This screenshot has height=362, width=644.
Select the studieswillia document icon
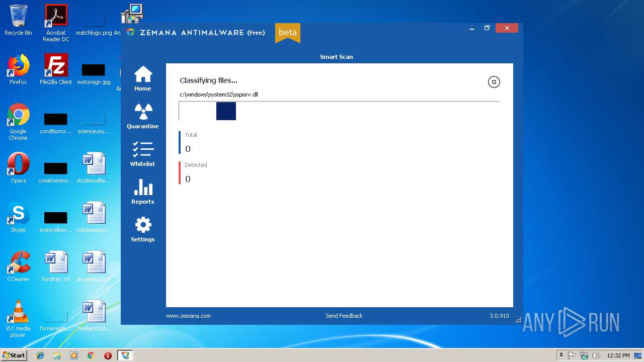pyautogui.click(x=94, y=168)
